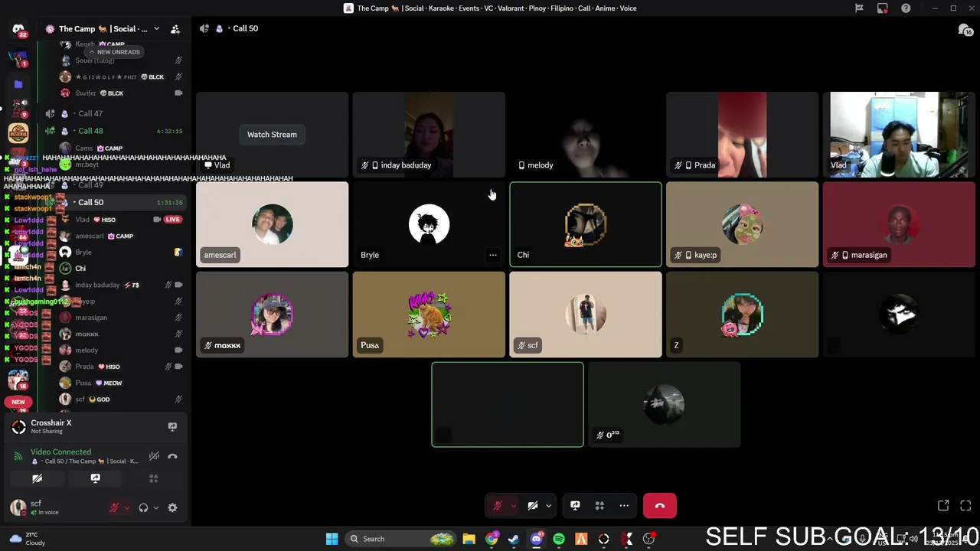The width and height of the screenshot is (980, 551).
Task: Select the Call 48 voice channel
Action: tap(90, 131)
